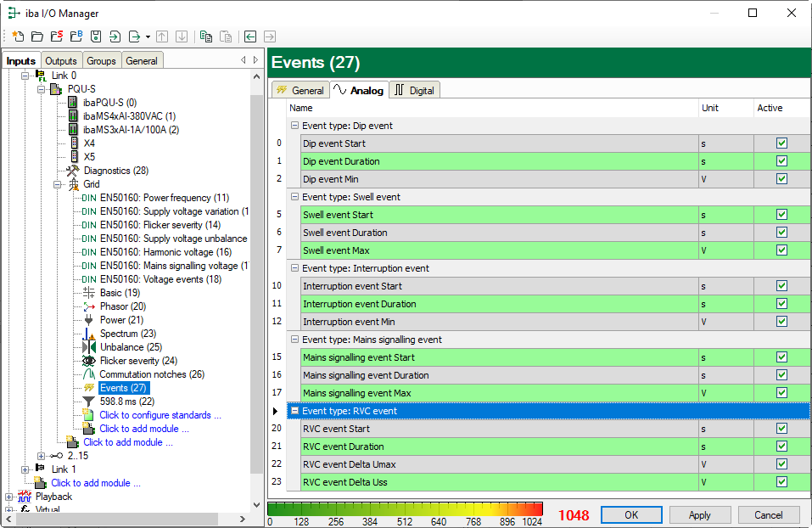
Task: Collapse the Link 0 tree node
Action: click(25, 76)
